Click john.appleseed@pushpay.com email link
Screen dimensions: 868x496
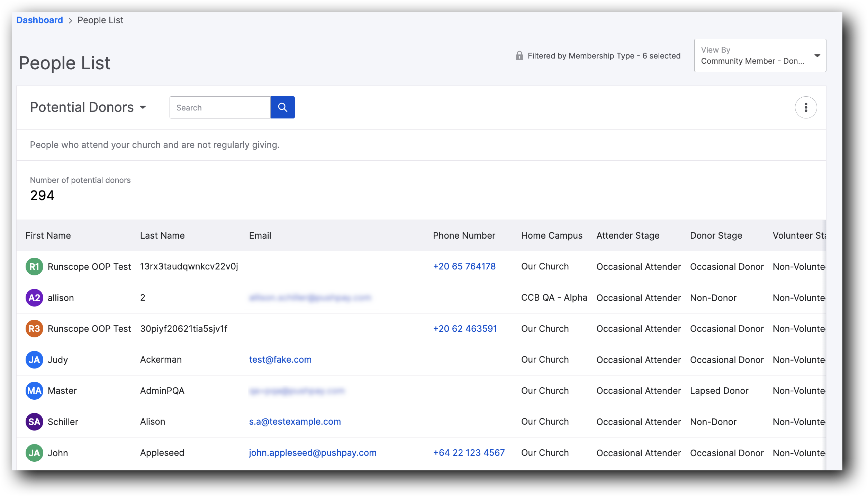(313, 453)
